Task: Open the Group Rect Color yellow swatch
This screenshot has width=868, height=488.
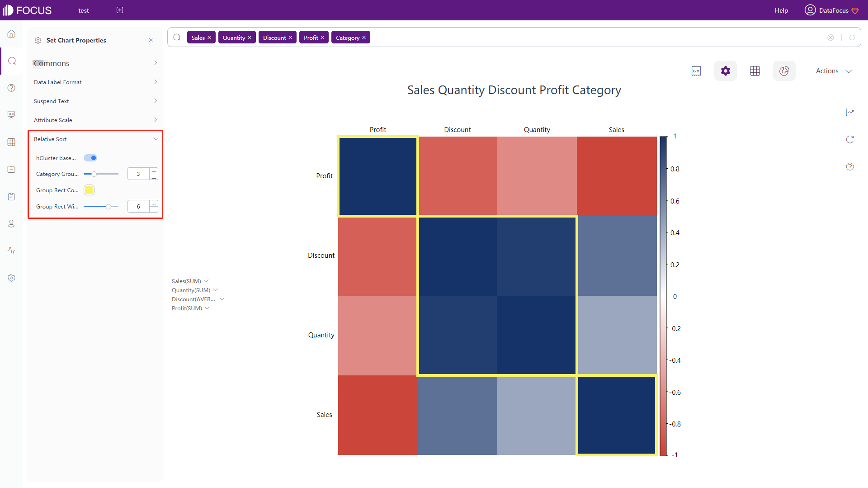Action: pos(89,190)
